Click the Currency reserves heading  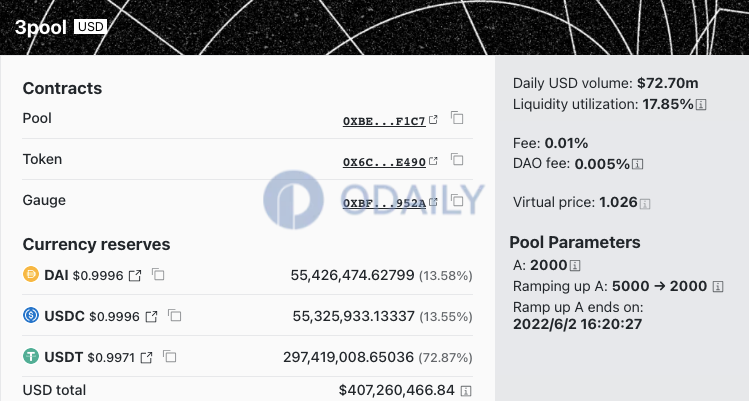(96, 244)
